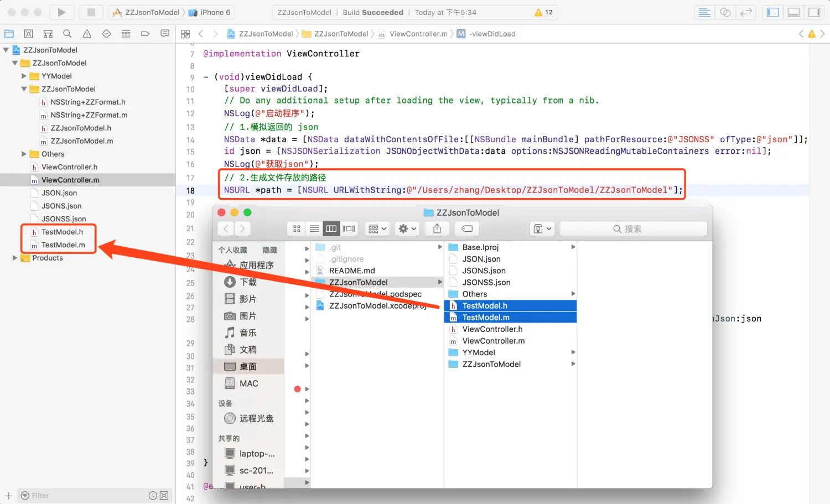Image resolution: width=830 pixels, height=504 pixels.
Task: Go back in Finder window
Action: click(226, 228)
